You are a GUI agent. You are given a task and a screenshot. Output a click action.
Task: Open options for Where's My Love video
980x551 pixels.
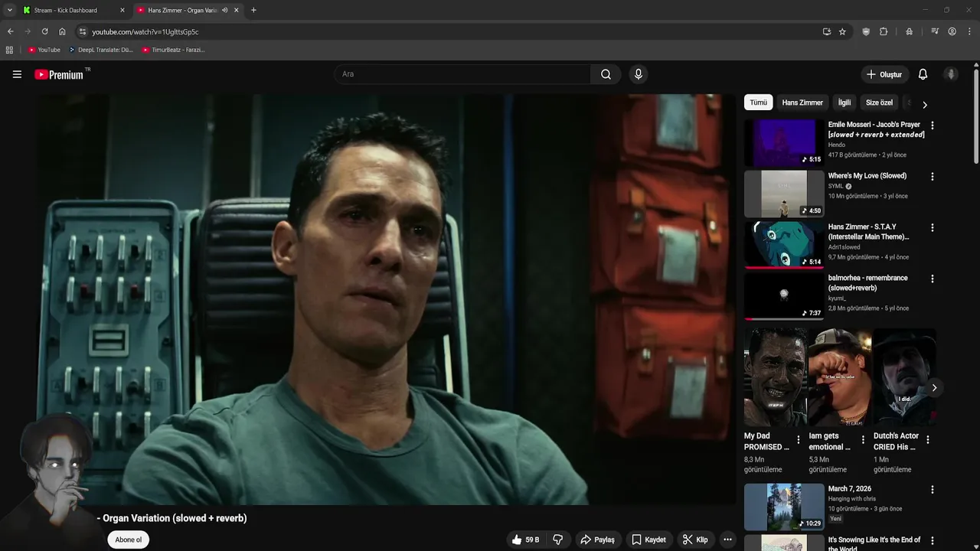(932, 177)
